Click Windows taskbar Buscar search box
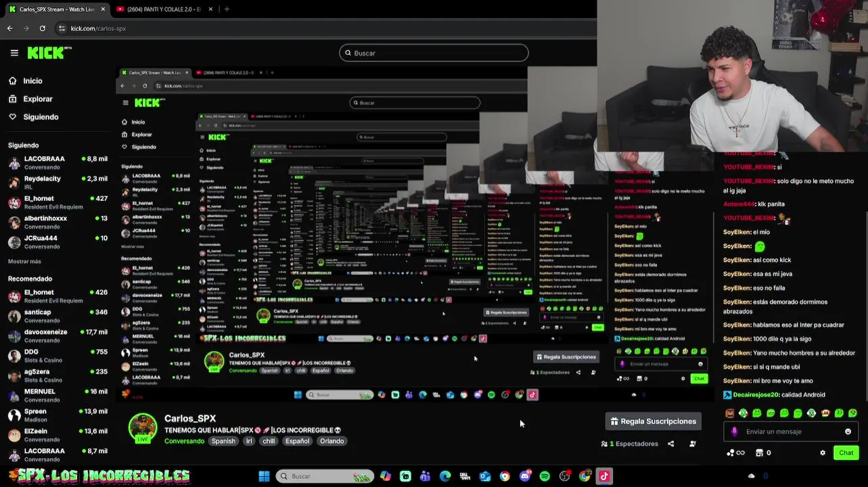 pos(325,476)
